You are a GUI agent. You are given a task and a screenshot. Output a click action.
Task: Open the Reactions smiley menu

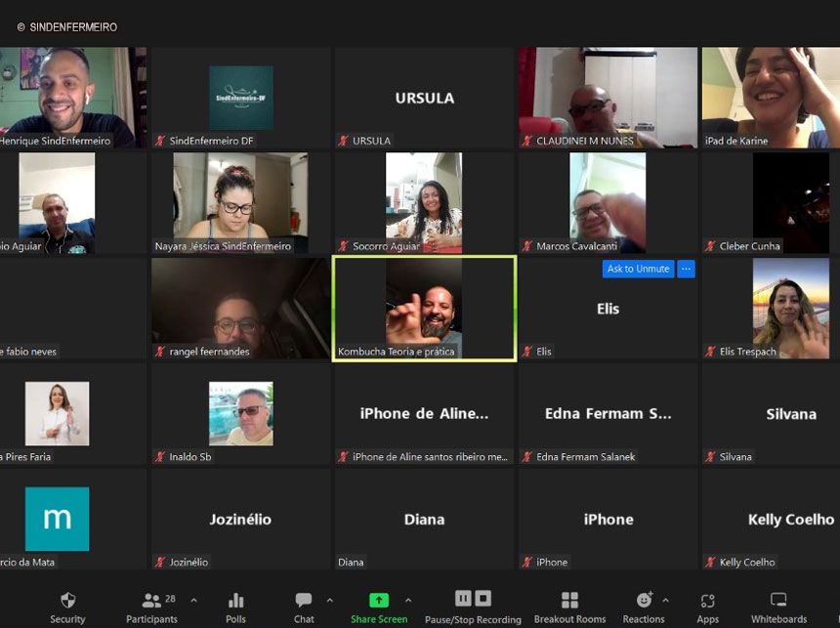click(x=644, y=601)
